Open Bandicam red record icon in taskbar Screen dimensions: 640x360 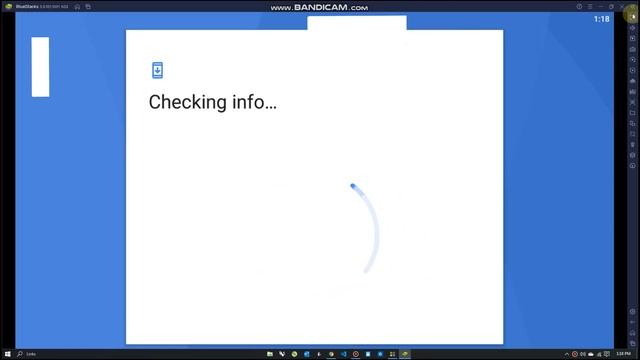pos(356,354)
